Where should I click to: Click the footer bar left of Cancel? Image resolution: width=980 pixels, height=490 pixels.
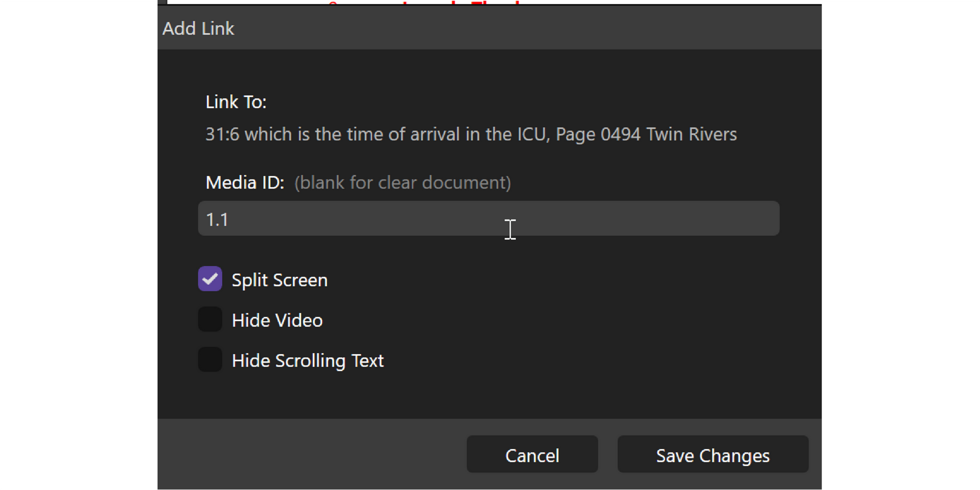(304, 454)
